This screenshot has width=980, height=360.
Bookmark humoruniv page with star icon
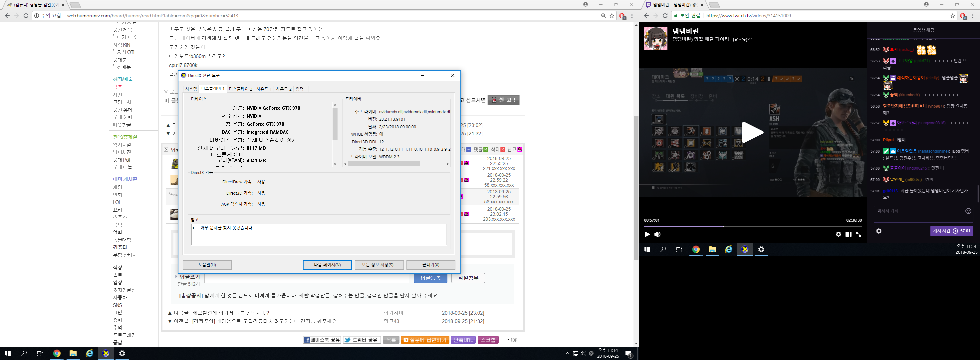612,16
